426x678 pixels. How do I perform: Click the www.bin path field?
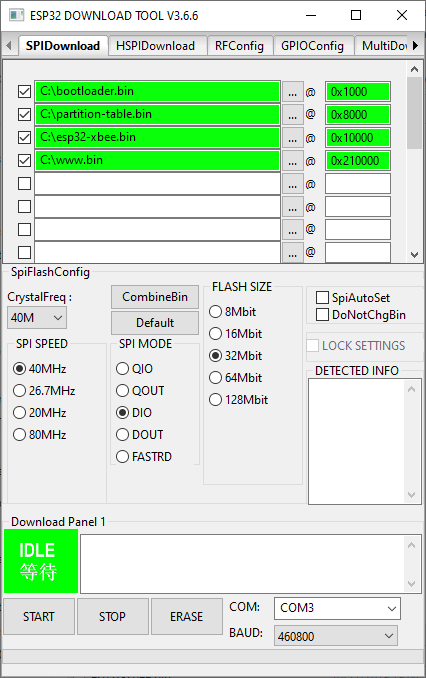coord(157,160)
